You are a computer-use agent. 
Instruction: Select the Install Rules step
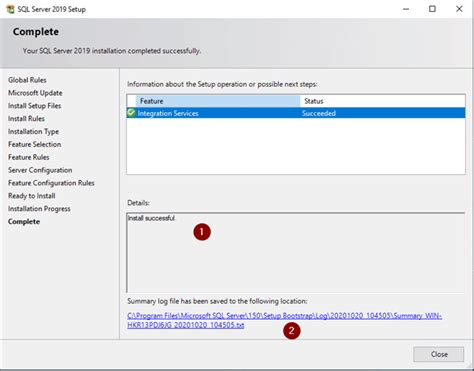pos(26,119)
